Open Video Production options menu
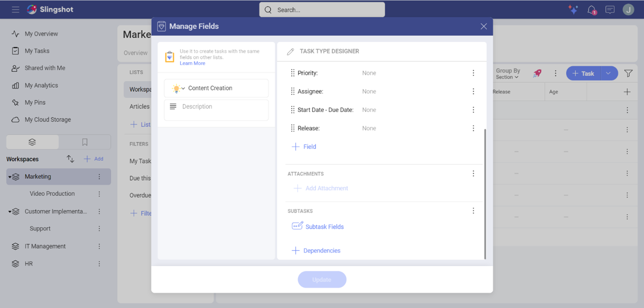 (100, 194)
